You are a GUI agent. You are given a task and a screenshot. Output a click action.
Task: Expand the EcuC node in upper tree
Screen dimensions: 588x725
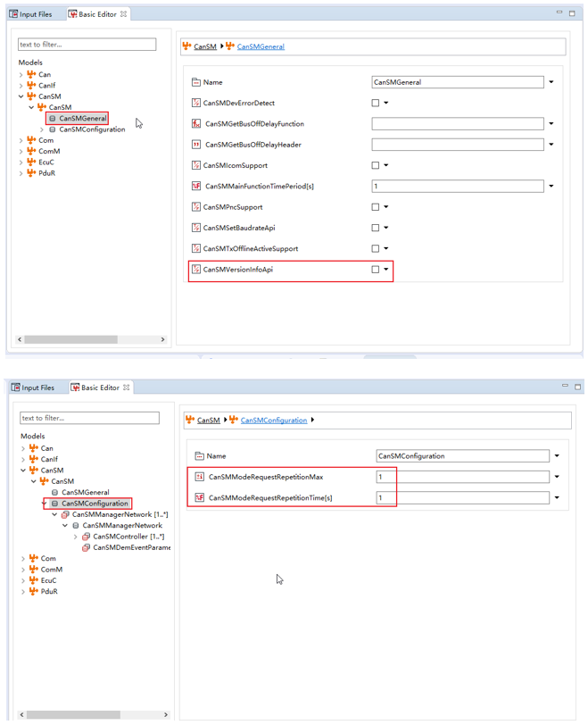pyautogui.click(x=21, y=162)
